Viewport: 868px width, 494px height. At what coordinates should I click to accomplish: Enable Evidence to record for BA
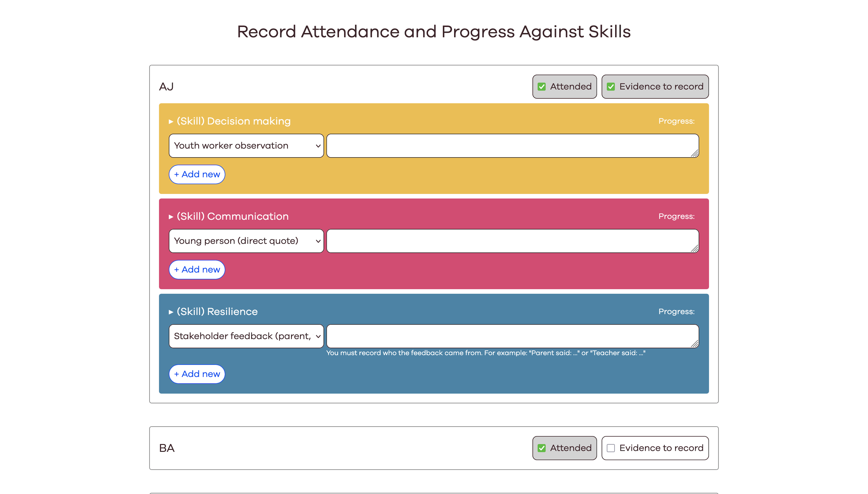[x=611, y=448]
